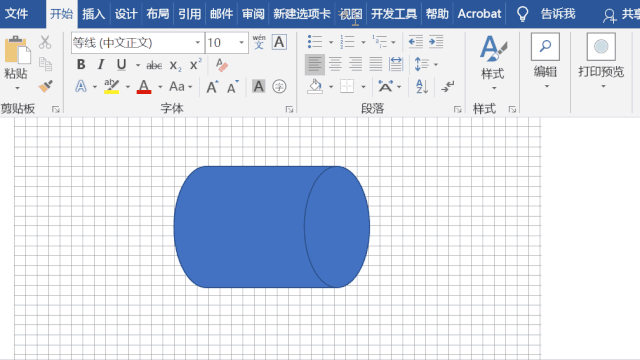Viewport: 640px width, 360px height.
Task: Switch to the Layout (布局) tab
Action: tap(158, 14)
